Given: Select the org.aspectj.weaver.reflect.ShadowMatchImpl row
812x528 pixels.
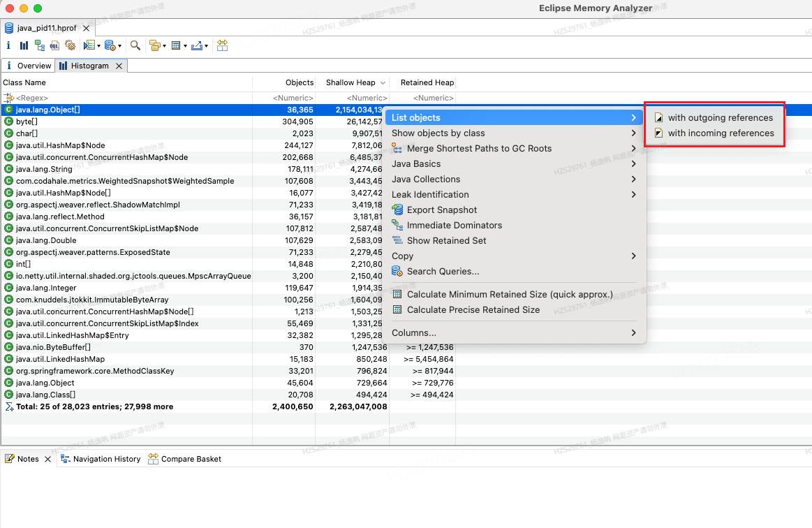Looking at the screenshot, I should click(193, 205).
